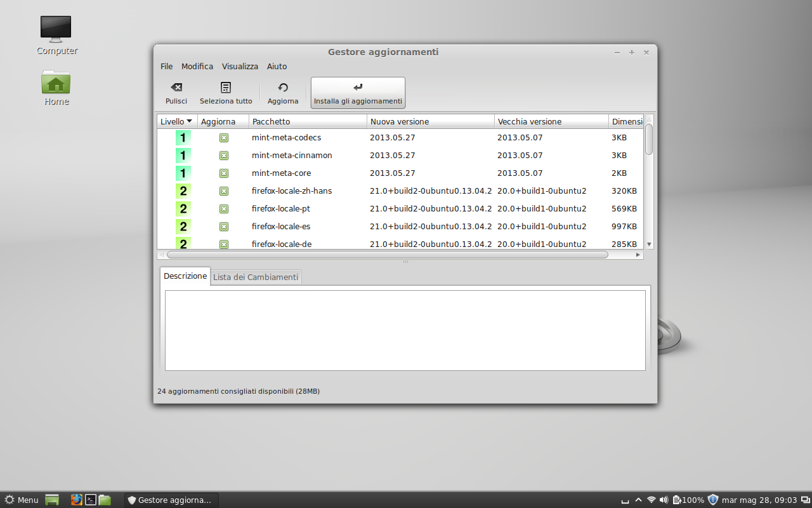Select the firefox-locale-es package name

(281, 227)
